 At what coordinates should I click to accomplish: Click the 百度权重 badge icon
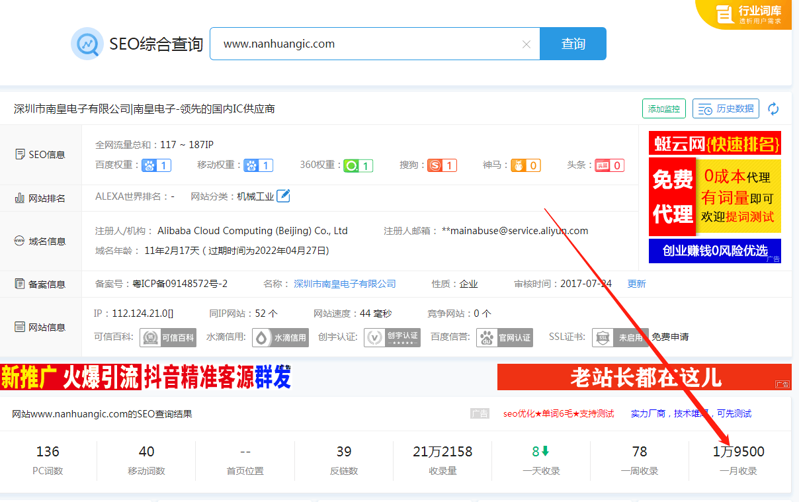click(156, 165)
